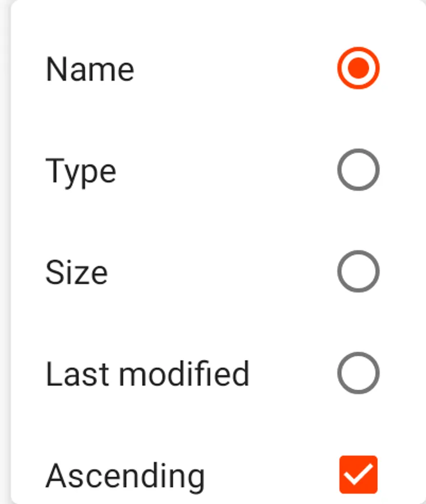Viewport: 426px width, 504px height.
Task: Tap the empty circle beside Last modified
Action: 358,373
